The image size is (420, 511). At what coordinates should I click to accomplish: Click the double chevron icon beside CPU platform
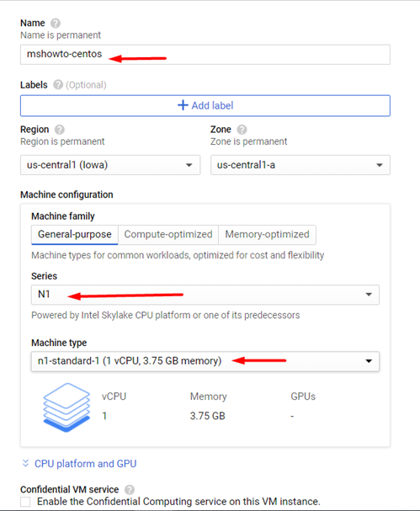click(x=25, y=463)
